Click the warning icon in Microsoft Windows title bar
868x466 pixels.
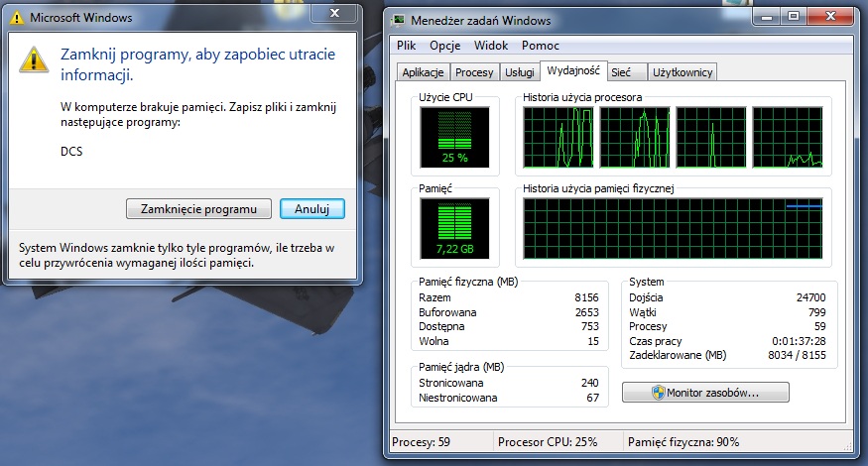(17, 18)
